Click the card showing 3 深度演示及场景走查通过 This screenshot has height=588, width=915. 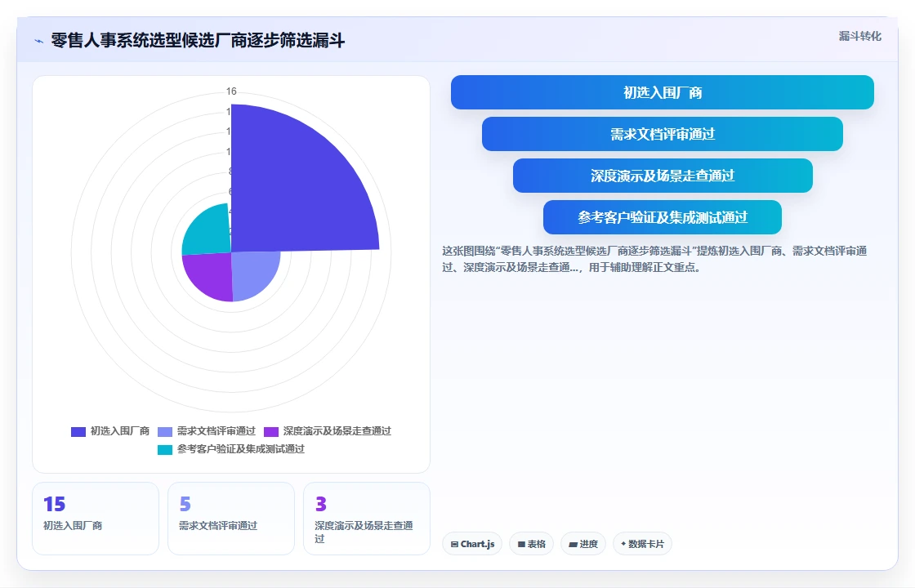pos(367,519)
